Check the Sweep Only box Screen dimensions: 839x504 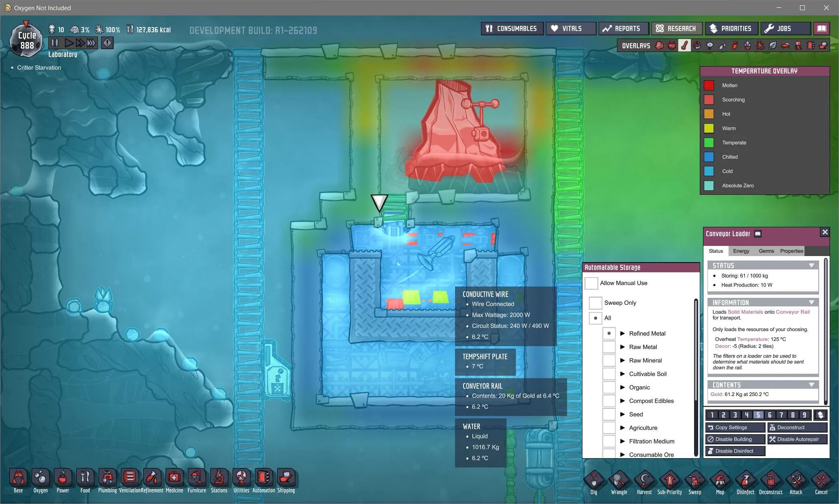pyautogui.click(x=595, y=303)
